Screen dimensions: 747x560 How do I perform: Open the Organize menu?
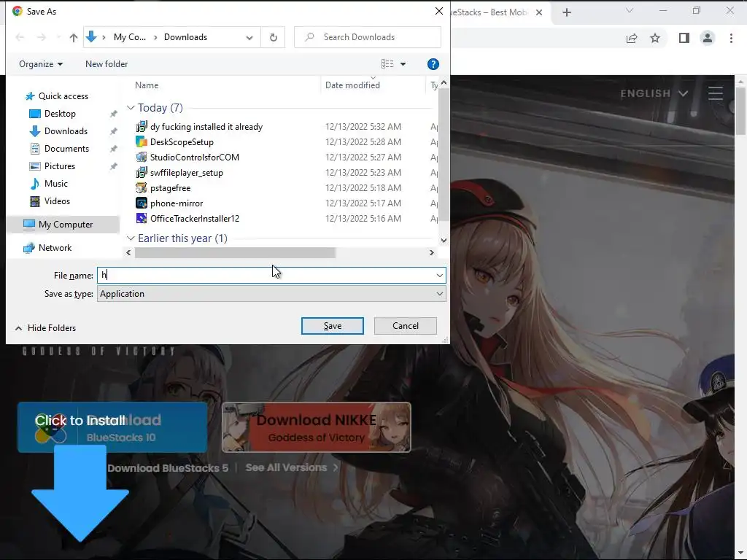[x=41, y=64]
